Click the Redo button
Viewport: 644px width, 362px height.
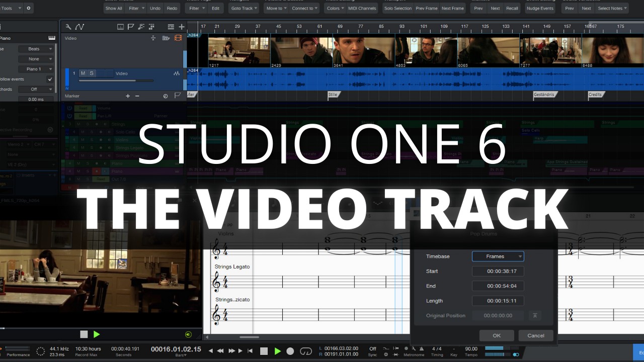coord(172,8)
